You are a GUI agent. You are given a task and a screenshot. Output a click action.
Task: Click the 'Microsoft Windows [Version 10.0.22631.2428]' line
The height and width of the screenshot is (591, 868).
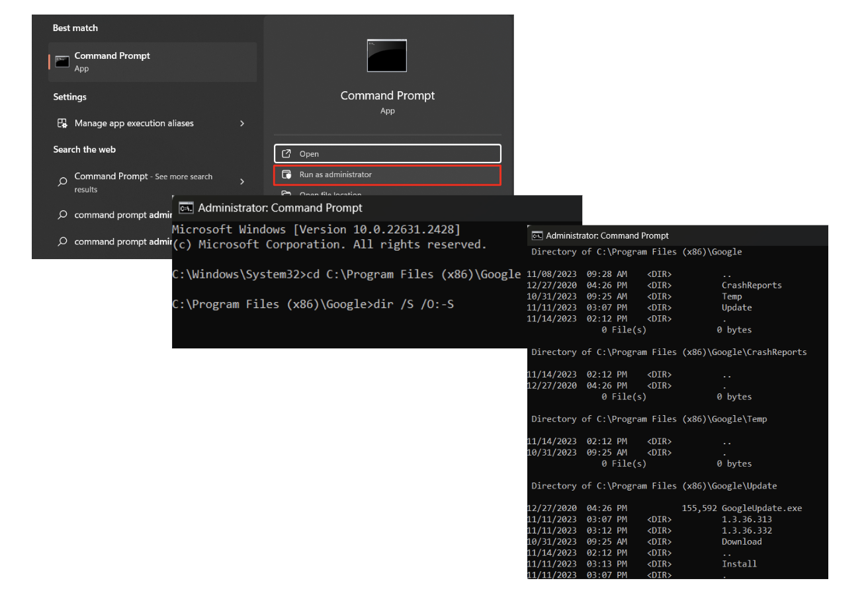[x=316, y=229]
